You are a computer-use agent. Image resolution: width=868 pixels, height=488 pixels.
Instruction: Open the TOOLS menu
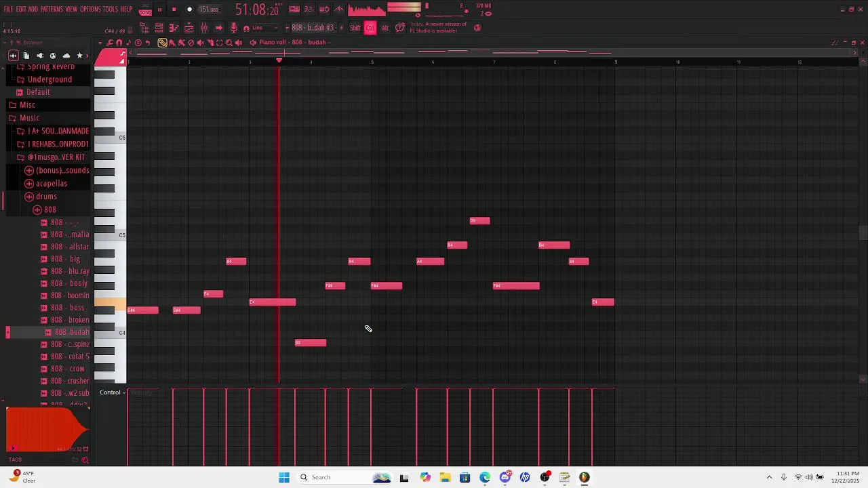(x=111, y=9)
